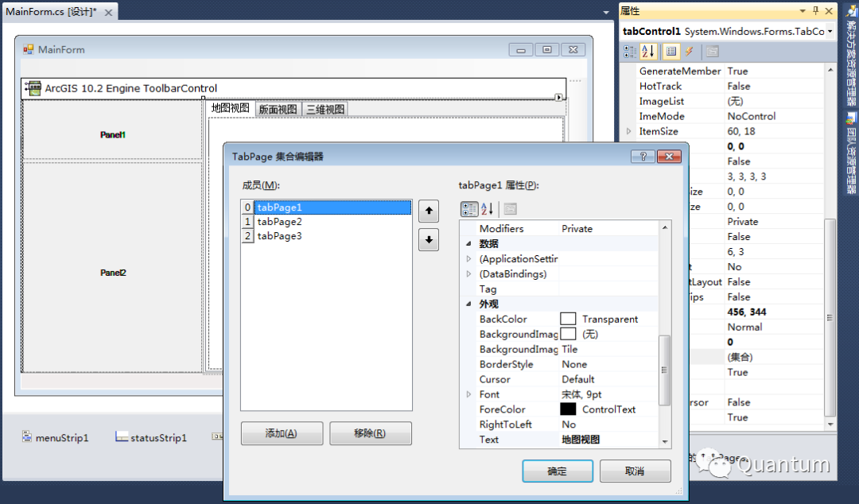Click the MainForm icon in the form title bar

(x=29, y=49)
